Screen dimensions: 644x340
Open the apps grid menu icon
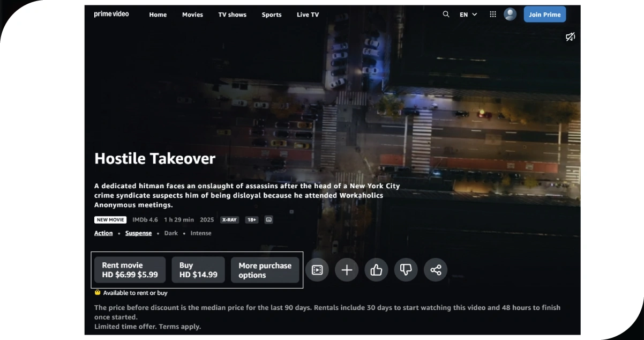493,14
